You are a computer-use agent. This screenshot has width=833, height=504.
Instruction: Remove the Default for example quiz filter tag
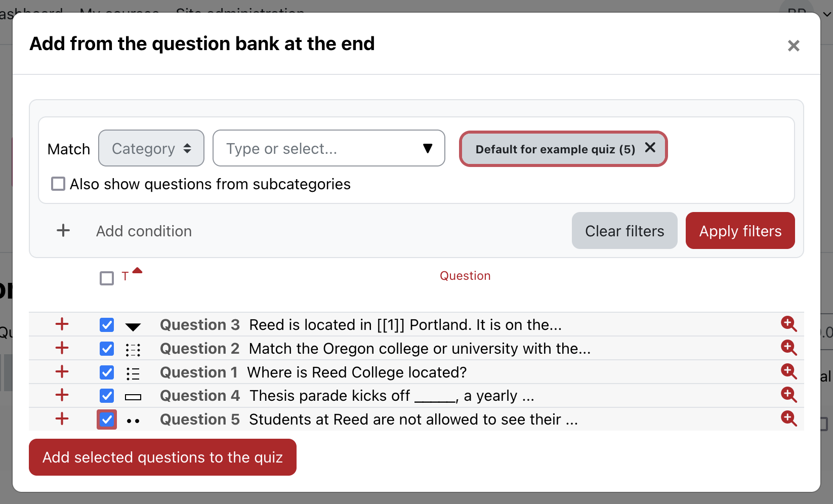[x=650, y=148]
